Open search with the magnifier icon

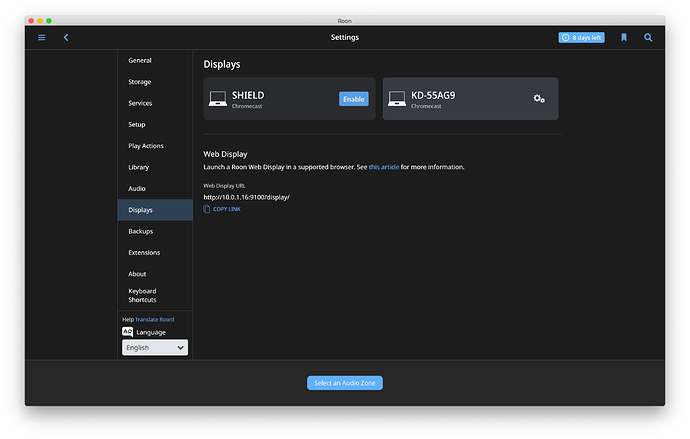[x=648, y=37]
